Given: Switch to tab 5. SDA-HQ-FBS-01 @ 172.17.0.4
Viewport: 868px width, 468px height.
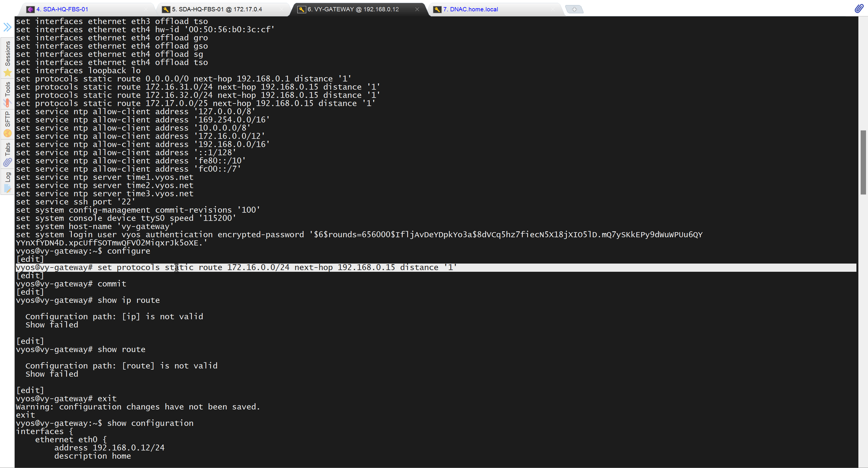Looking at the screenshot, I should (217, 9).
